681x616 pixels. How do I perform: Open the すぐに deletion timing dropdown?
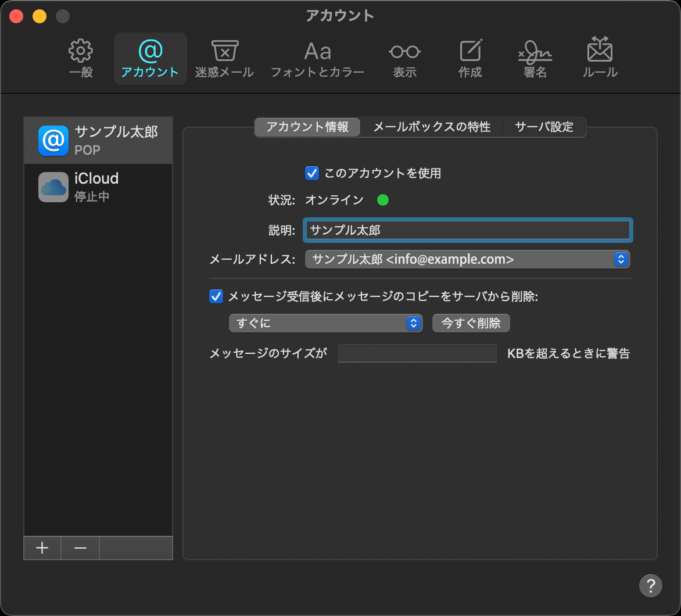click(x=325, y=323)
